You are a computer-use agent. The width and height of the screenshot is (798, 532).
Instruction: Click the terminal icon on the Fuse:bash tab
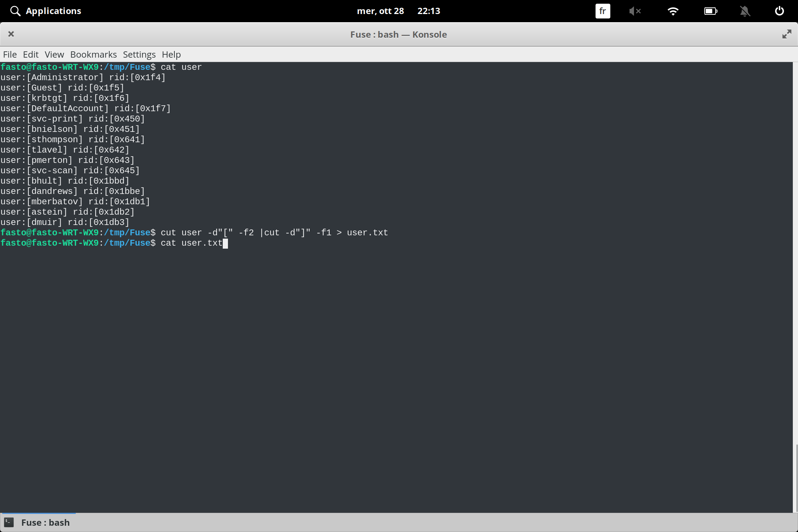coord(9,522)
